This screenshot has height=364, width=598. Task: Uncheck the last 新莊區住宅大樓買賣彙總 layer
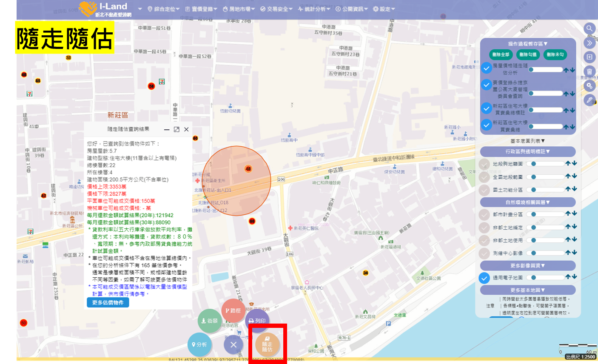coord(487,125)
